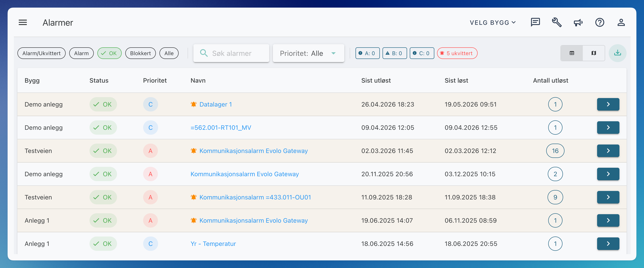This screenshot has height=268, width=644.
Task: Select the Alle filter chip
Action: tap(169, 53)
